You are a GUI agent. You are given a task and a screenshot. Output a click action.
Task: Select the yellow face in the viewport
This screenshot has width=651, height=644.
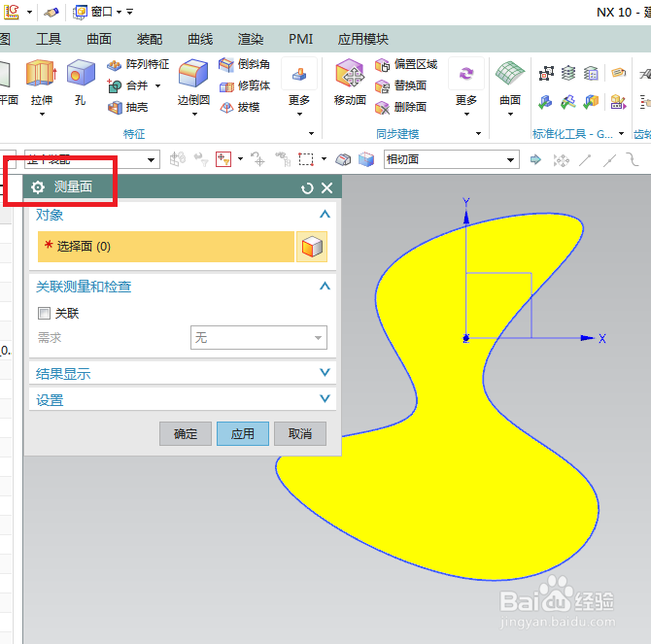coord(453,477)
